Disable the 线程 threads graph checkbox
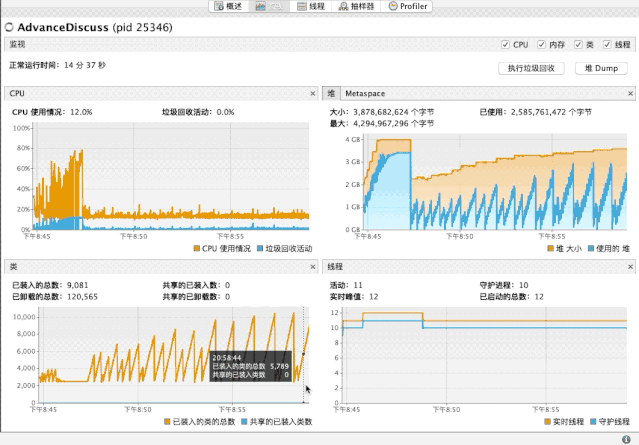This screenshot has width=639, height=445. [607, 44]
